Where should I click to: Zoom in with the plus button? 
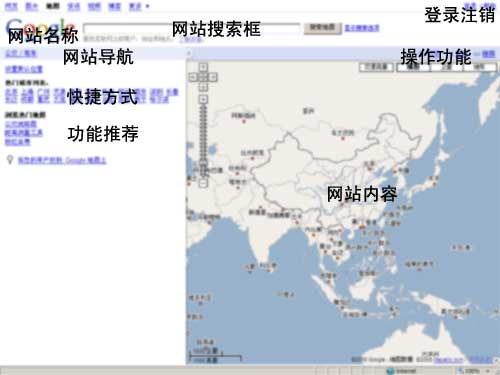203,99
